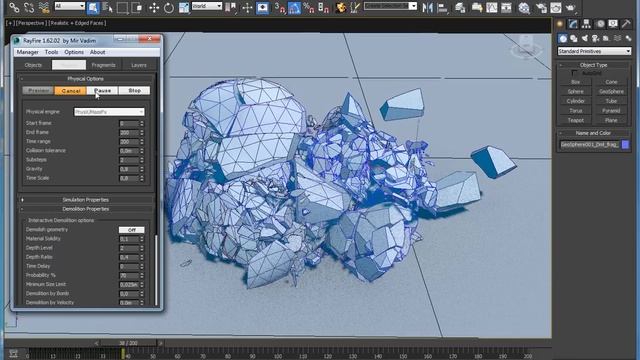Open Curve Editor icon

pos(491,7)
